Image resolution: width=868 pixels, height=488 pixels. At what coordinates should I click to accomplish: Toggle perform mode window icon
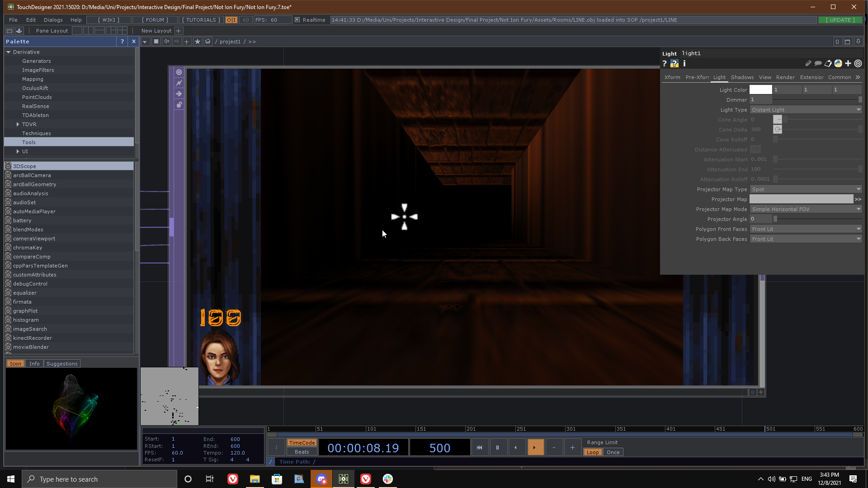9,31
